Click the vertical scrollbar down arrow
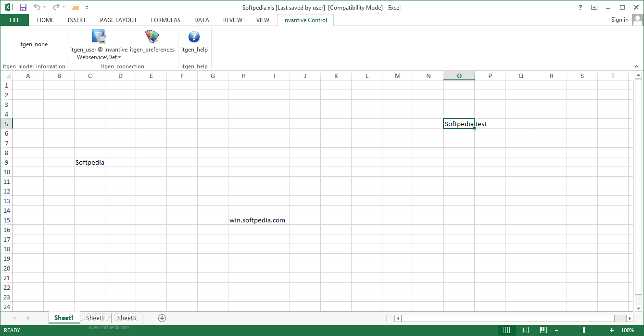Viewport: 644px width, 336px height. click(x=639, y=308)
